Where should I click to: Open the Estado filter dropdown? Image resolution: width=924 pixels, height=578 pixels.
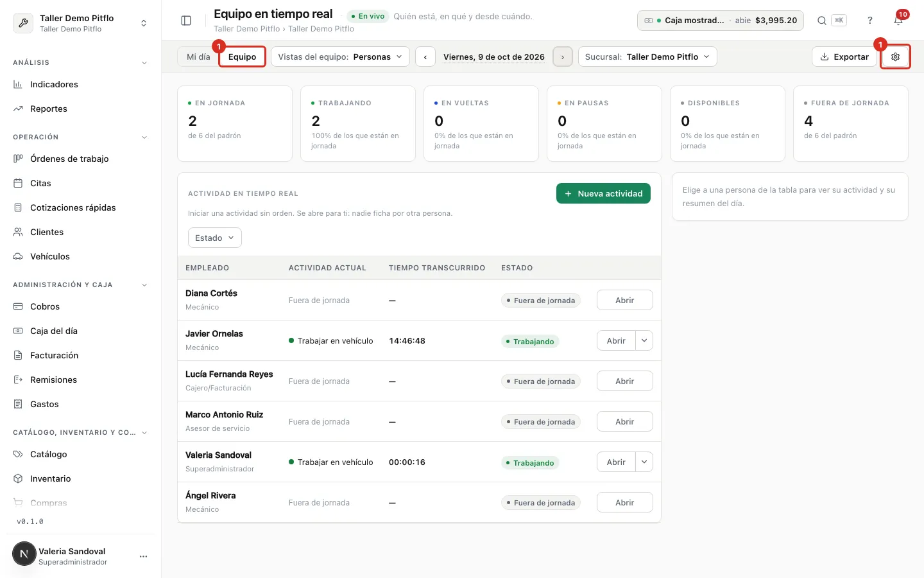215,238
